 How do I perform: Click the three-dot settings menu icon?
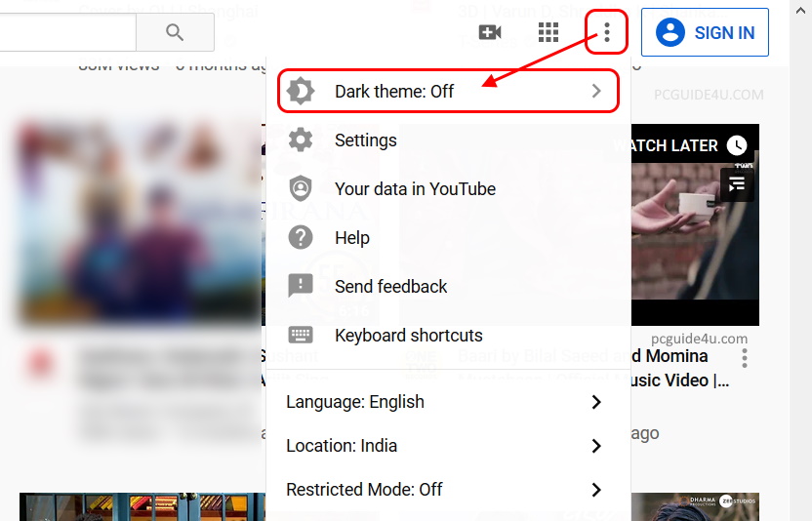(607, 33)
